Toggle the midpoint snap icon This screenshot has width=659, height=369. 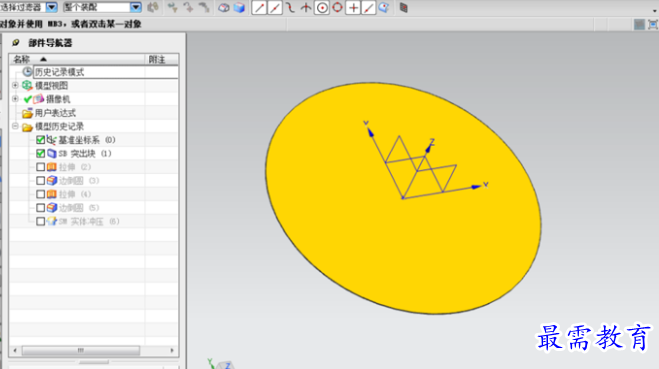pyautogui.click(x=275, y=8)
